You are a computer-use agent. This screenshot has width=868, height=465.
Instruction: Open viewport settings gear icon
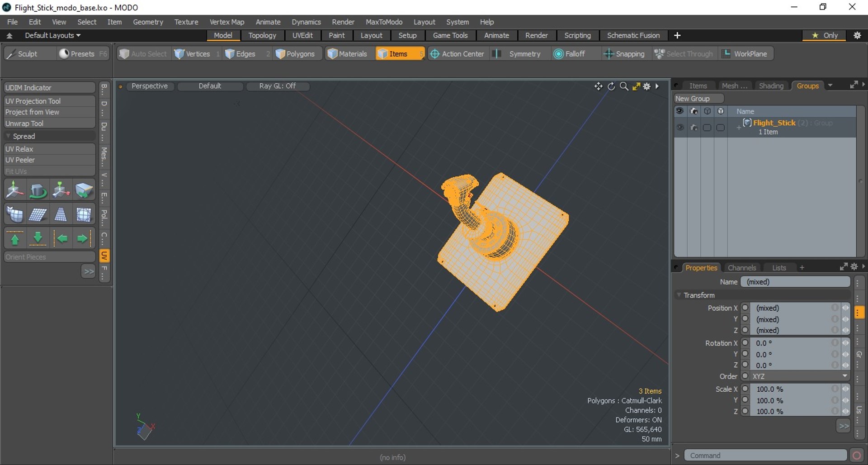click(647, 86)
